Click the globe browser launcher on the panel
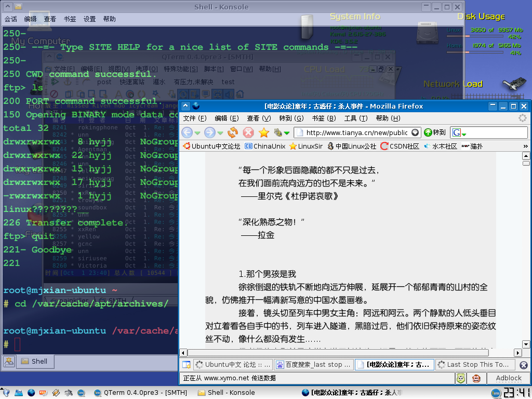Image resolution: width=532 pixels, height=399 pixels. (31, 393)
